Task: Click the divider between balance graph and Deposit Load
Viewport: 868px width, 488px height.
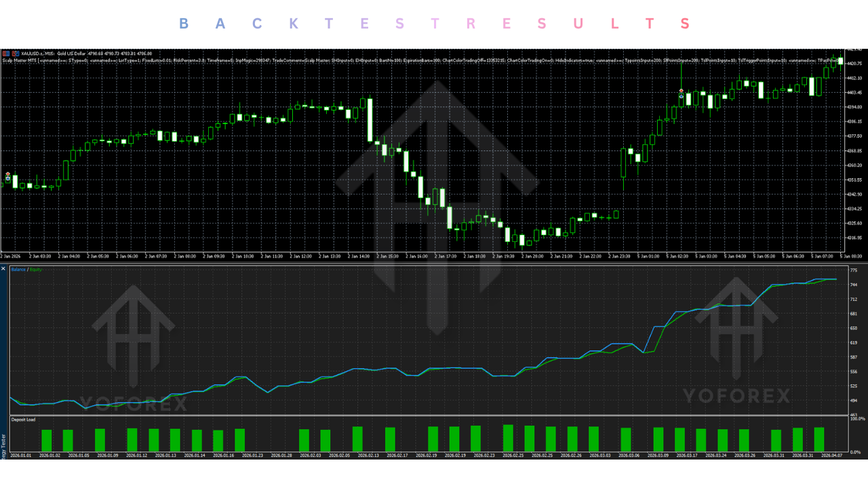Action: tap(434, 415)
